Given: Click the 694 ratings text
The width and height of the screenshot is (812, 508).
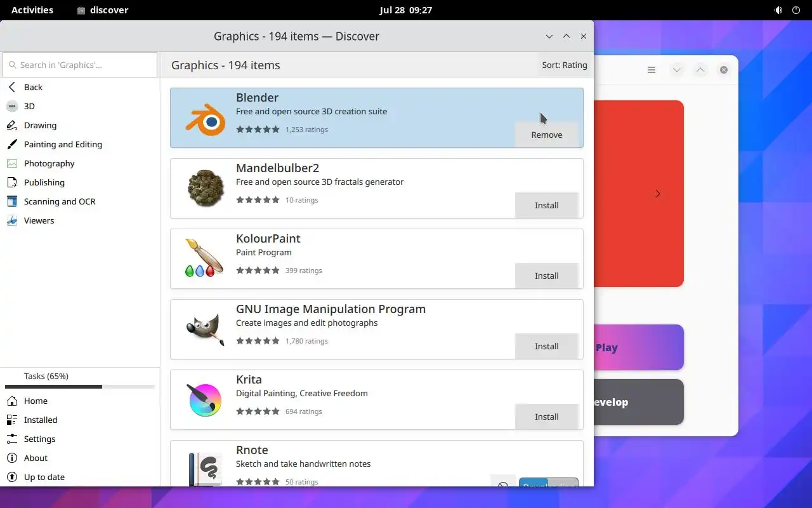Looking at the screenshot, I should [304, 411].
